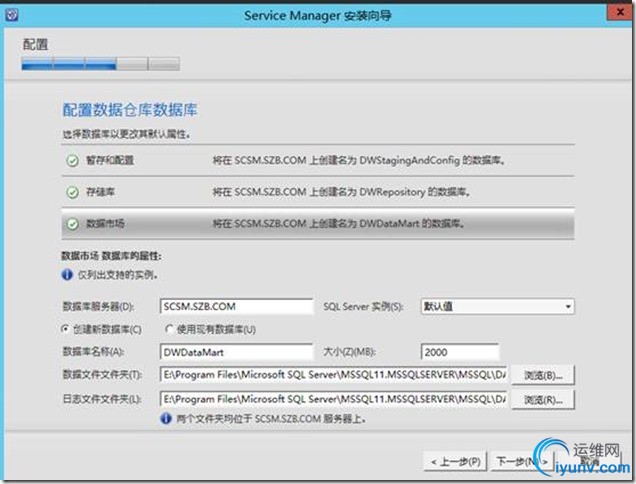The image size is (636, 484).
Task: Click the green check icon for 存储库
Action: 72,192
